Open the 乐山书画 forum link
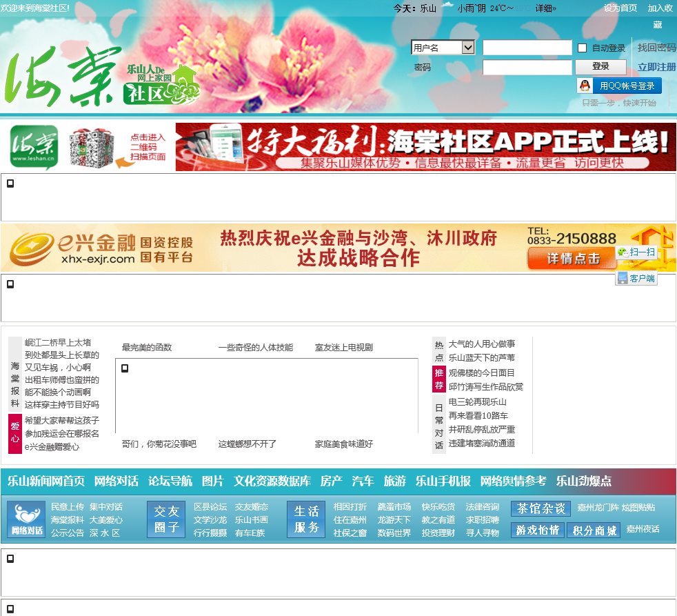 coord(251,519)
